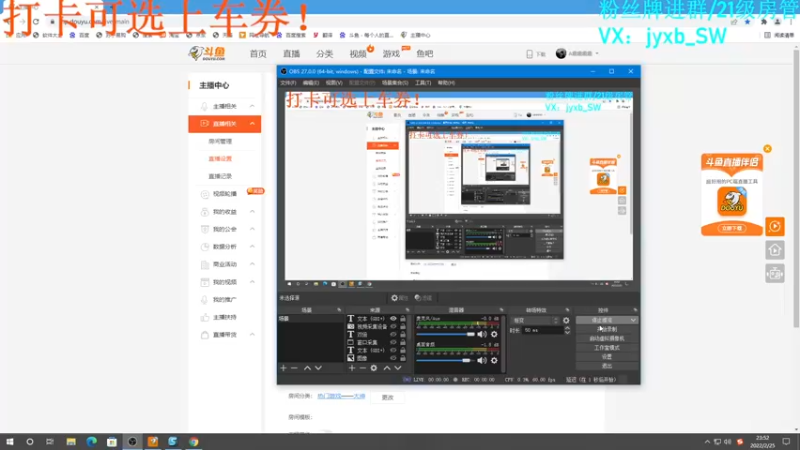Open File Explorer from the taskbar
This screenshot has height=450, width=800.
(71, 441)
